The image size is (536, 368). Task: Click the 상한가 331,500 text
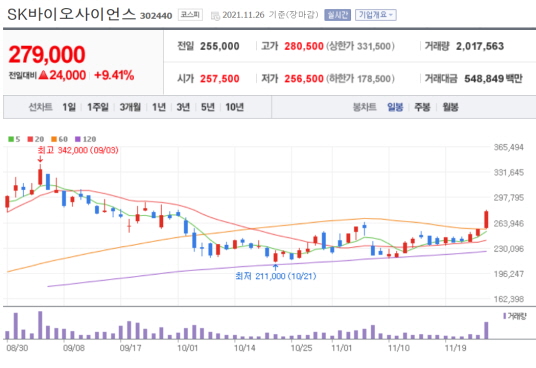pyautogui.click(x=360, y=46)
